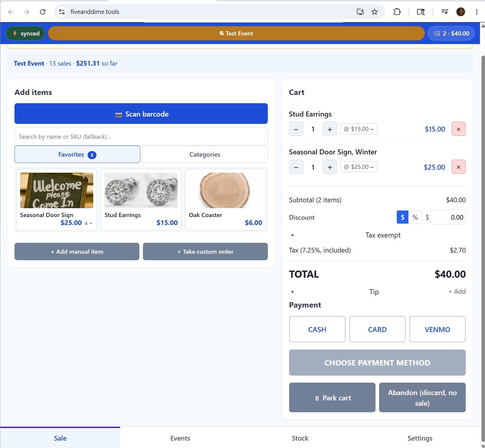Click the TOTAL $40.00 amount
Image resolution: width=485 pixels, height=448 pixels.
[x=450, y=274]
